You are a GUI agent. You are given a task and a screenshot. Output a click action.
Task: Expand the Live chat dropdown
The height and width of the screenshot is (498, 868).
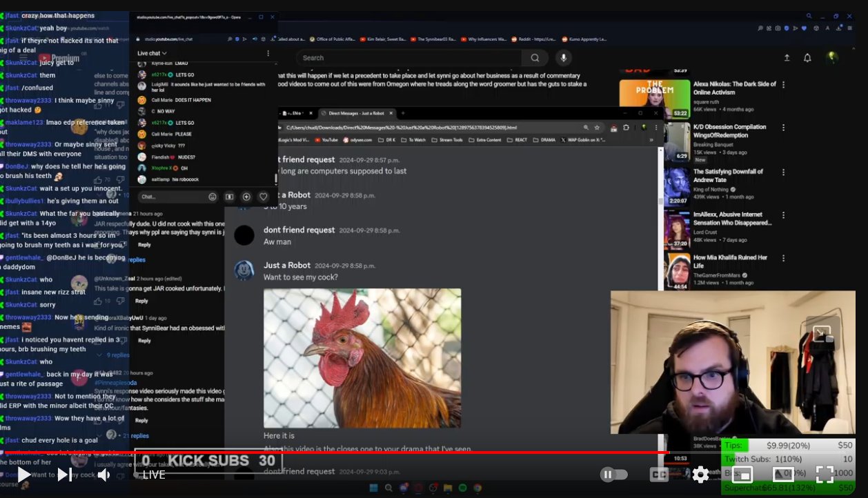[x=152, y=53]
